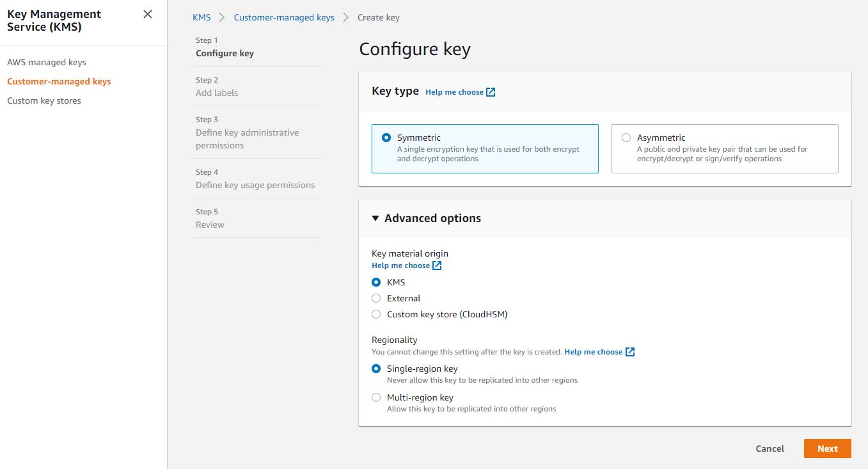Open the Key type Help me choose link
Viewport: 868px width, 469px height.
pos(454,91)
